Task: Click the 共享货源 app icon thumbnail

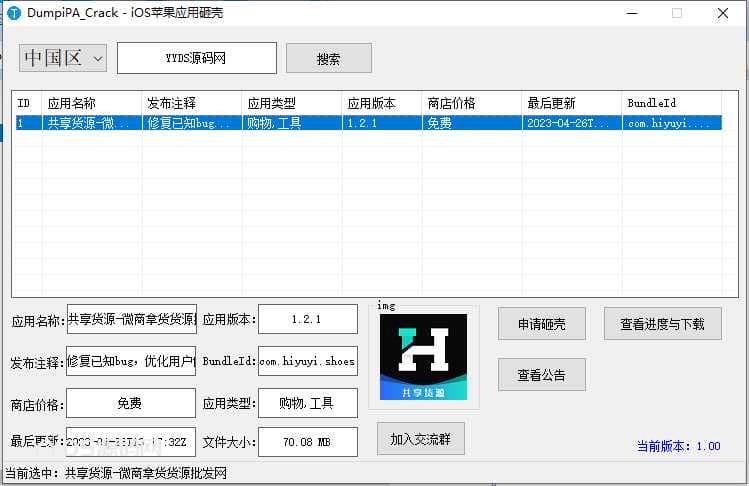Action: pyautogui.click(x=423, y=357)
